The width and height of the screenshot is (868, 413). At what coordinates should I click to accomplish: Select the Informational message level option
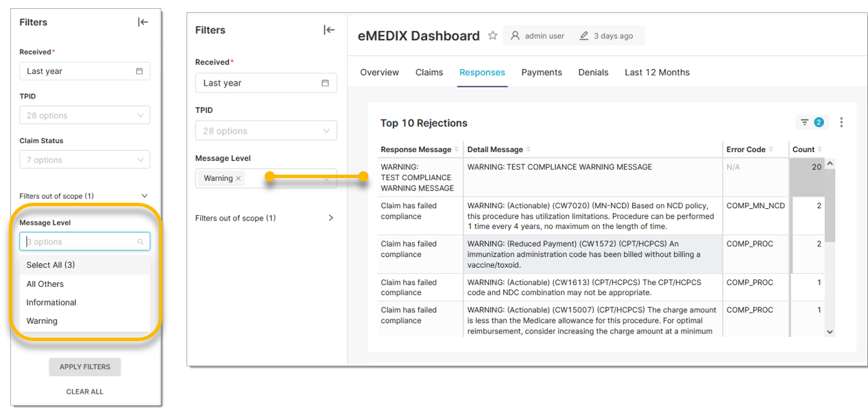[x=51, y=303]
